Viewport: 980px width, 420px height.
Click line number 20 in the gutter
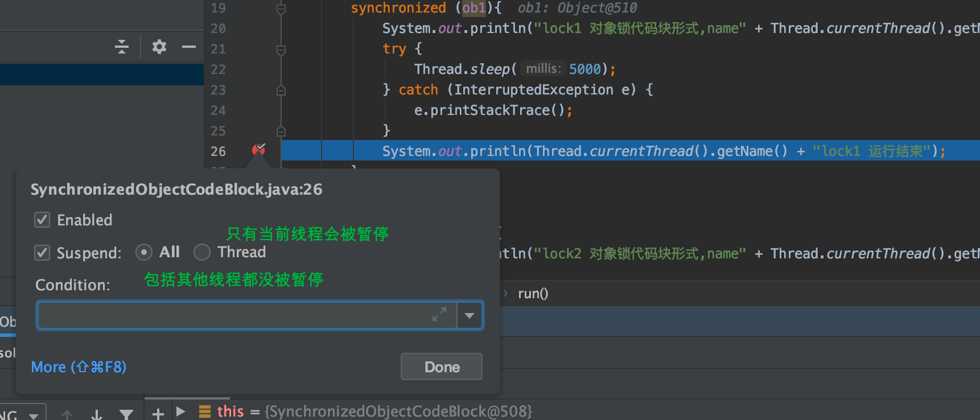pyautogui.click(x=219, y=28)
